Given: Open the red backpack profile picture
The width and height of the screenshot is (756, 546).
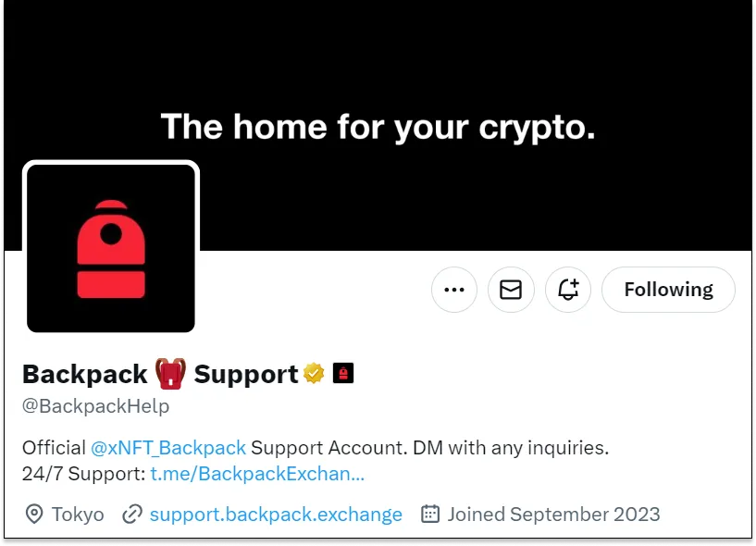Looking at the screenshot, I should click(111, 248).
